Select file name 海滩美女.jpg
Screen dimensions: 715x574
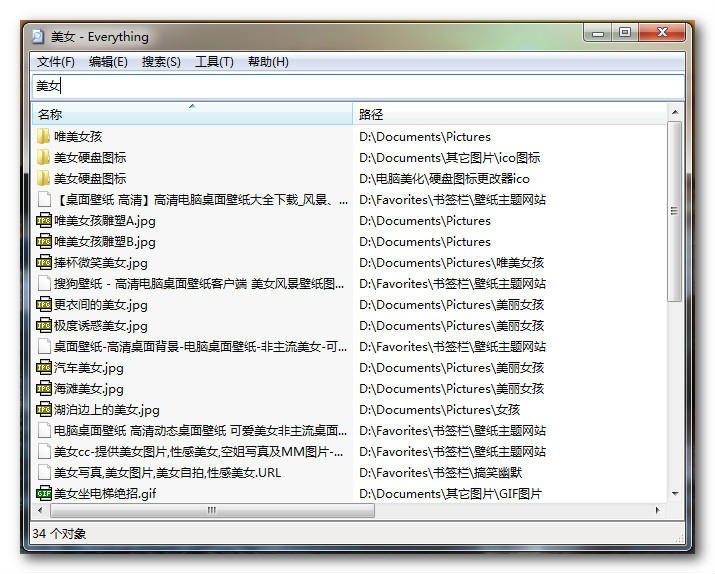pyautogui.click(x=88, y=388)
